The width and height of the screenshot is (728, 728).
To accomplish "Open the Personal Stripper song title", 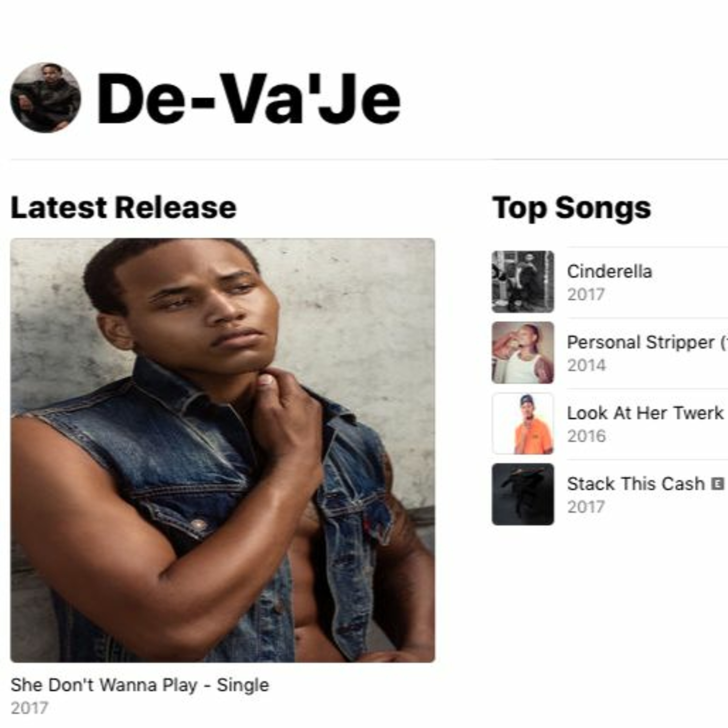I will click(x=647, y=342).
